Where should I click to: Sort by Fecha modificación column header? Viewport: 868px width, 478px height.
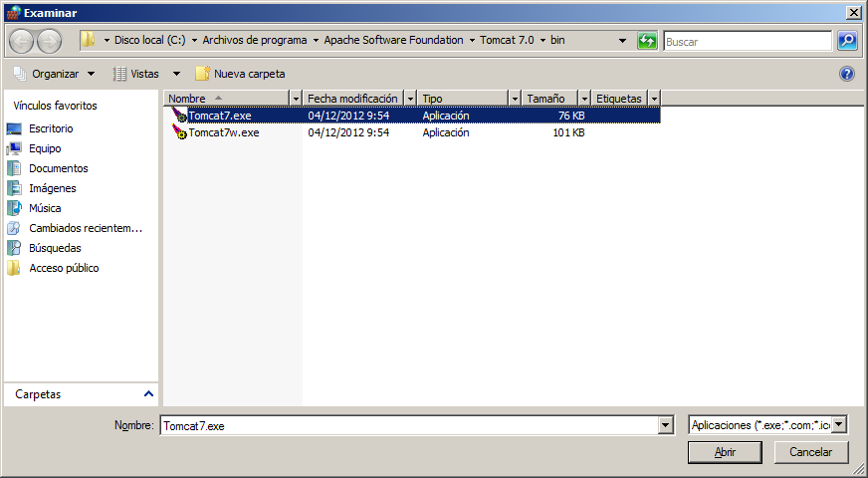[x=353, y=99]
